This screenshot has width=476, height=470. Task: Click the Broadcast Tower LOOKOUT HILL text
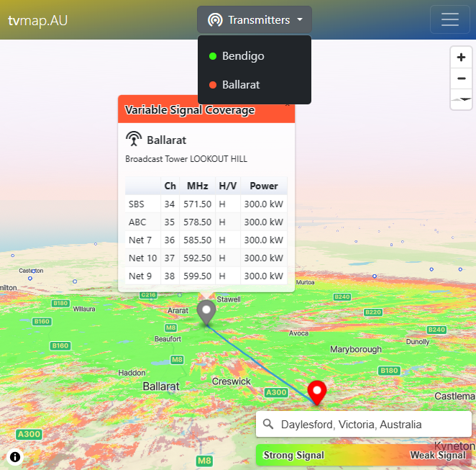tap(186, 159)
